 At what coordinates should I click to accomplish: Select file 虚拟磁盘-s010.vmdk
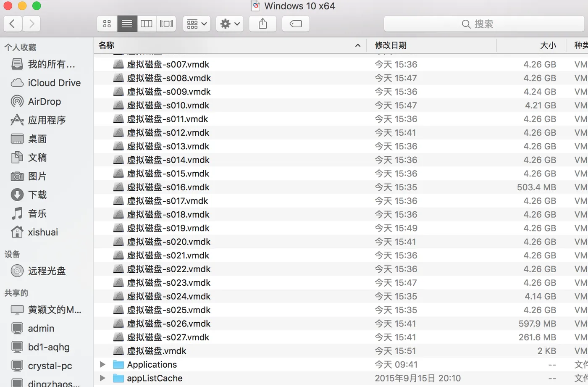[341, 105]
